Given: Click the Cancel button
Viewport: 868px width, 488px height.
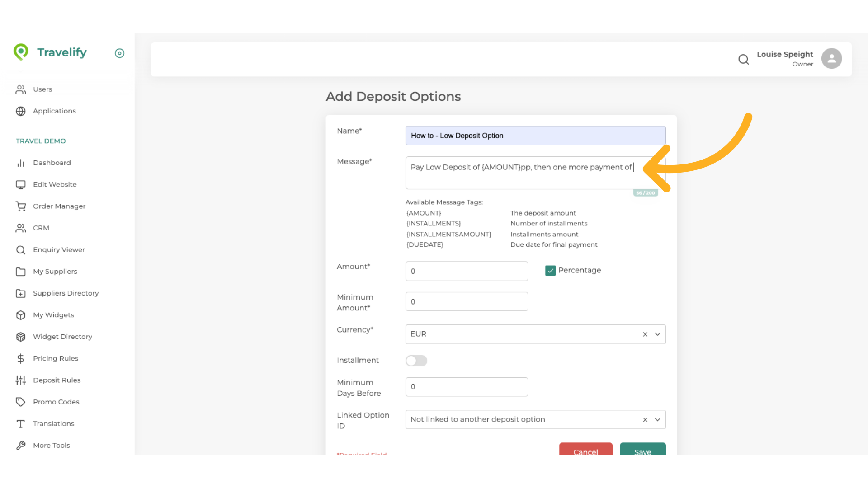Looking at the screenshot, I should point(585,450).
